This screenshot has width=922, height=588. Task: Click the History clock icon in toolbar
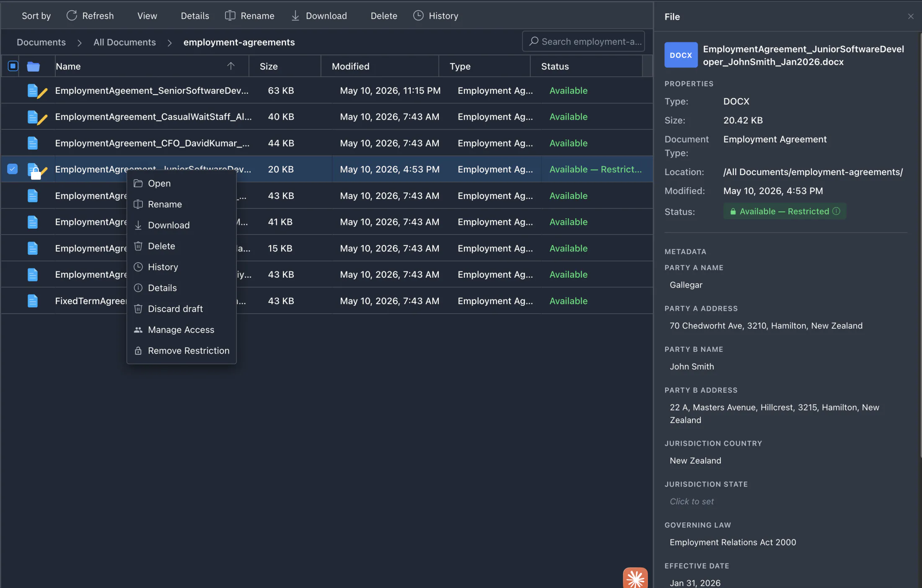click(418, 15)
